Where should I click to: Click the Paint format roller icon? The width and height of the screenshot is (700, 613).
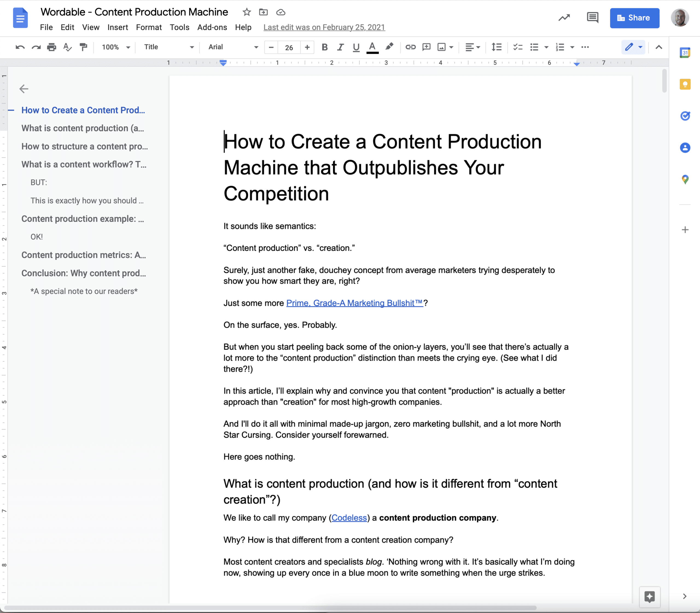(x=83, y=47)
